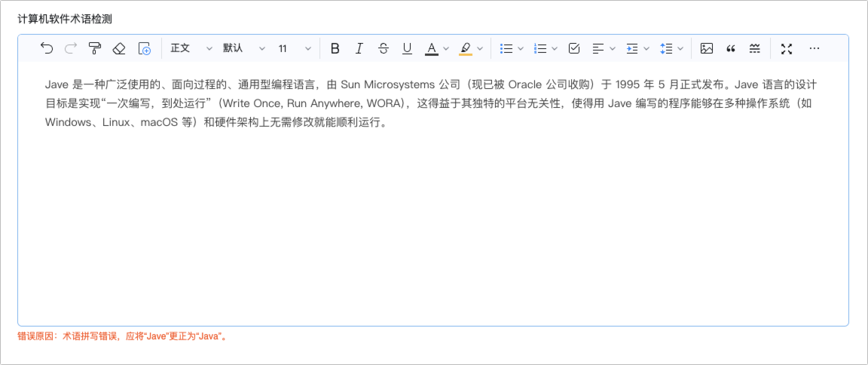The width and height of the screenshot is (868, 365).
Task: Click the redo arrow icon
Action: 71,48
